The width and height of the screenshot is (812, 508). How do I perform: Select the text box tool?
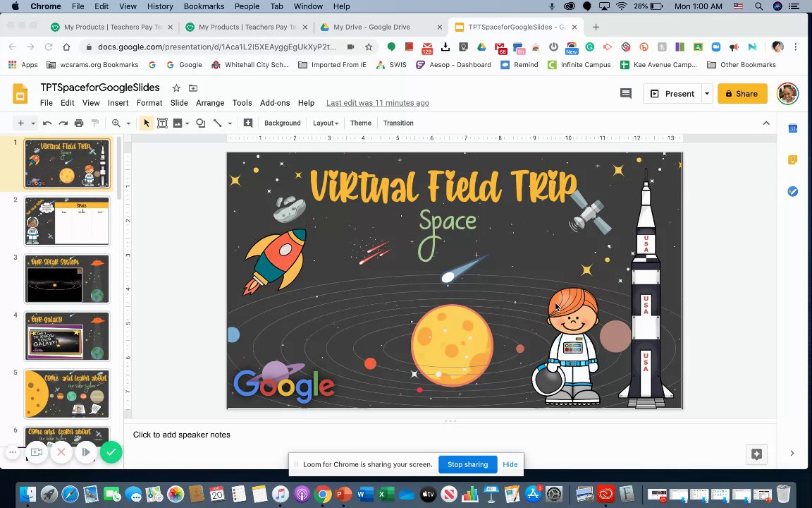pos(162,123)
